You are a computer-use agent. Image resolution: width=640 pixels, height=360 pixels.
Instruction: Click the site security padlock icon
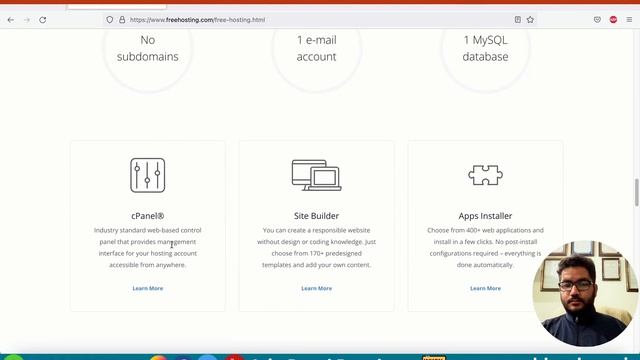(x=122, y=20)
